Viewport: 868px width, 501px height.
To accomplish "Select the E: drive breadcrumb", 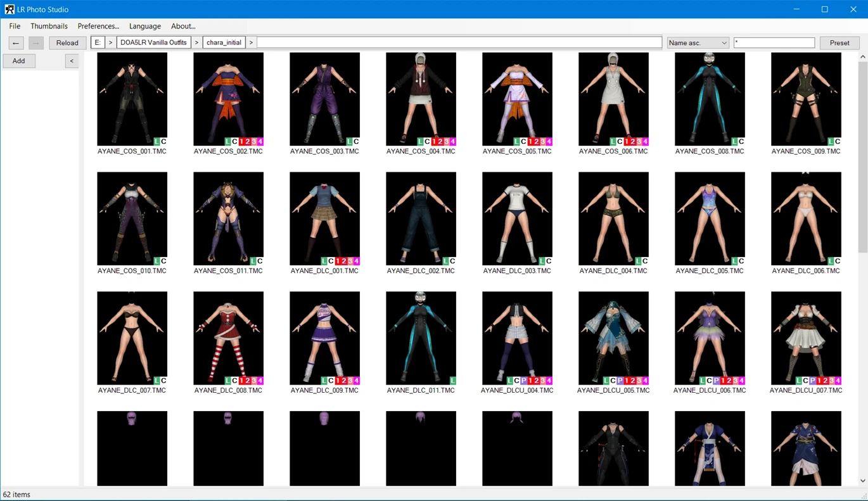I will 98,42.
